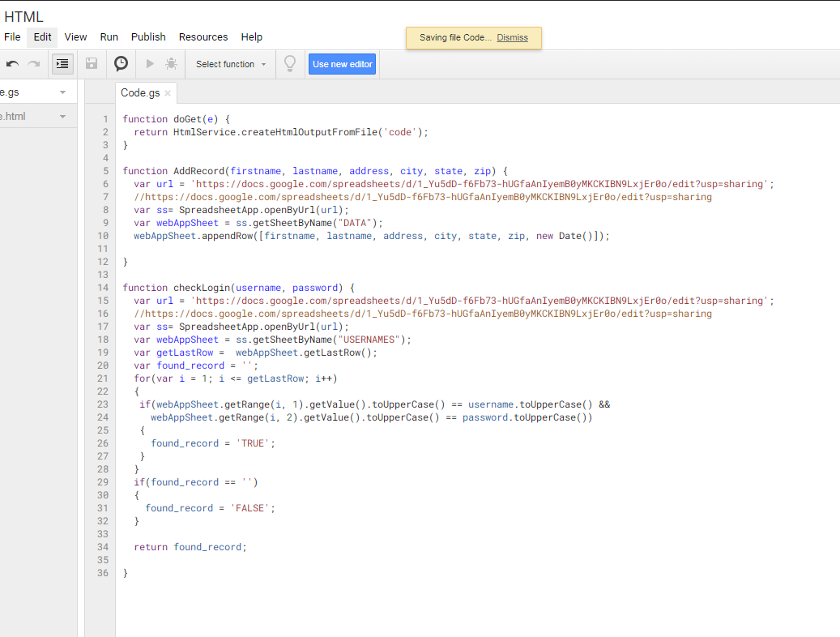Click the lightbulb execution hints icon

(290, 64)
